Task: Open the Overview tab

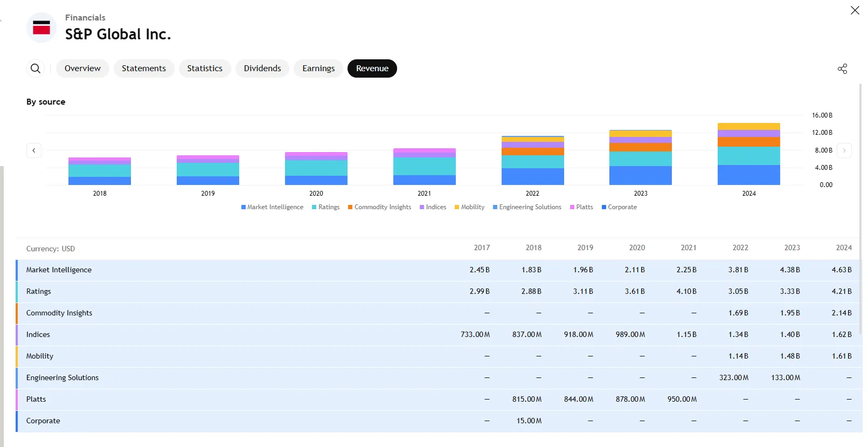Action: click(x=82, y=68)
